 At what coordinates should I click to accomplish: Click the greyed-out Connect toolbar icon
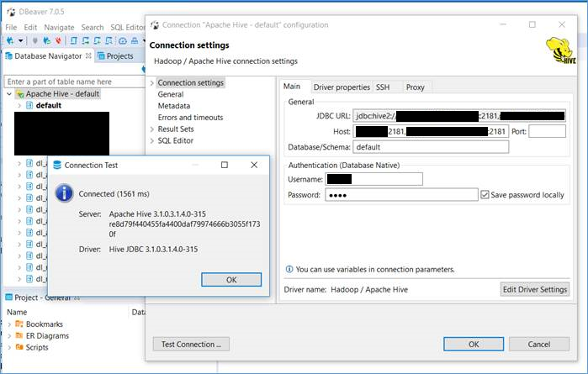coord(34,40)
